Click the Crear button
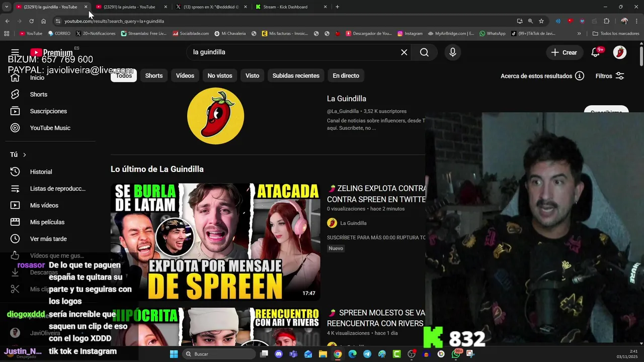644x362 pixels. click(563, 52)
